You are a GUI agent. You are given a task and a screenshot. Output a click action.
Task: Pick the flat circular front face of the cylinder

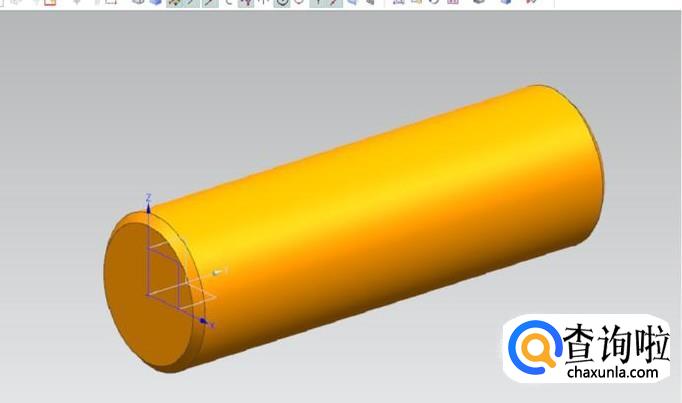[147, 294]
